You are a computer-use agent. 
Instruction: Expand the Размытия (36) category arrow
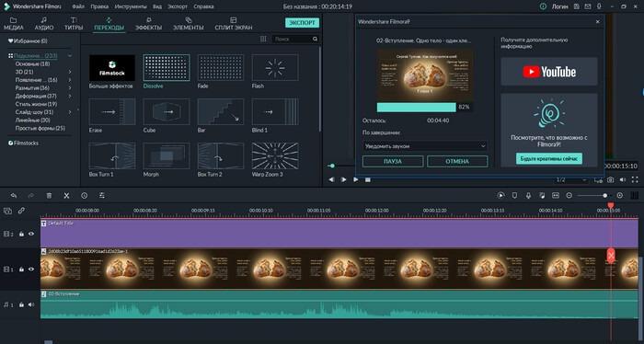click(x=70, y=88)
